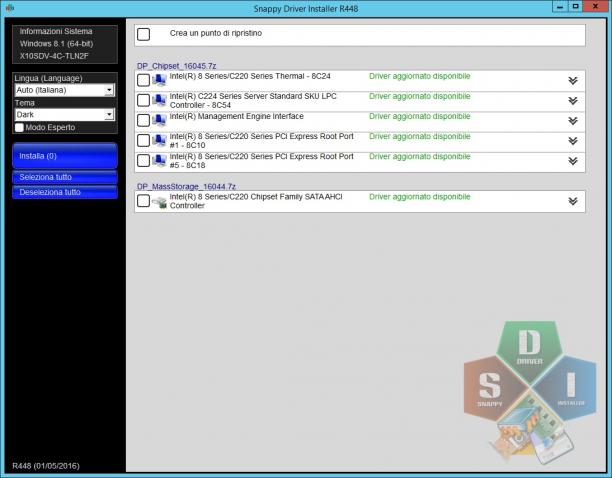This screenshot has width=612, height=478.
Task: Open the Lingua (Language) dropdown
Action: click(65, 90)
